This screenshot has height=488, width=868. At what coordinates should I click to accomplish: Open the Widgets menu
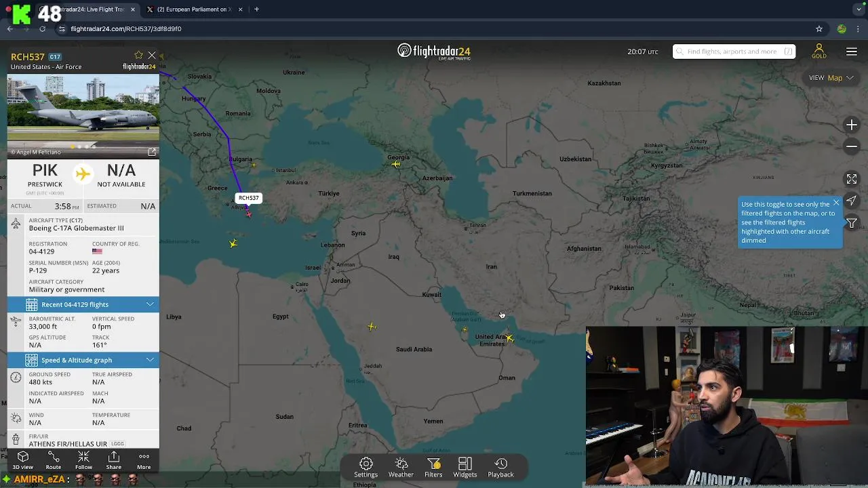click(x=465, y=468)
